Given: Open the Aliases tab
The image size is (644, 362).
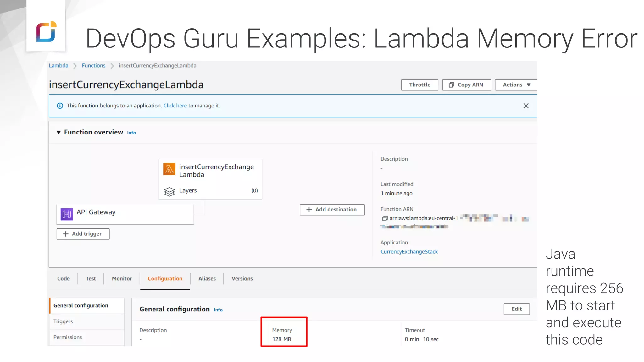Looking at the screenshot, I should [207, 279].
